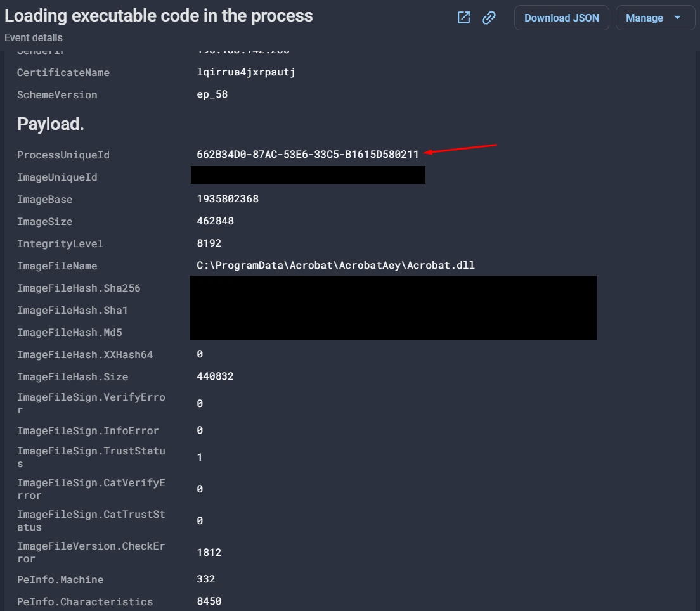Click the ImageFileSign.InfoError field label

(x=88, y=431)
